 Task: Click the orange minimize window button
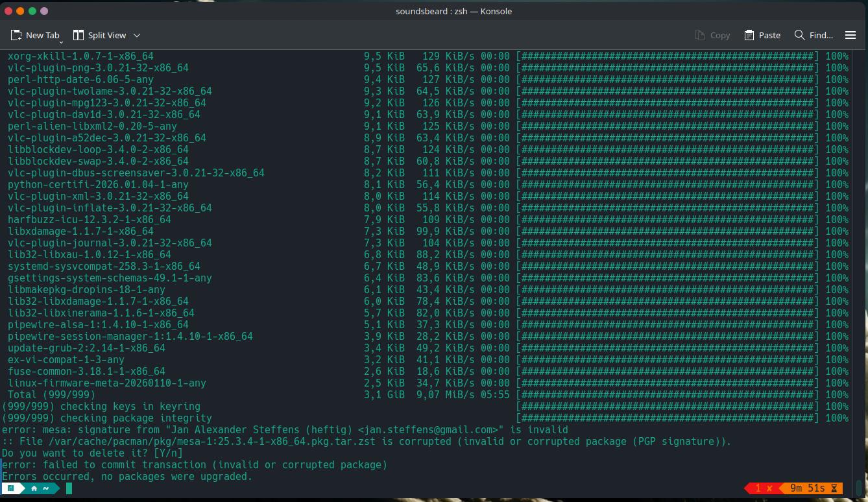point(20,11)
